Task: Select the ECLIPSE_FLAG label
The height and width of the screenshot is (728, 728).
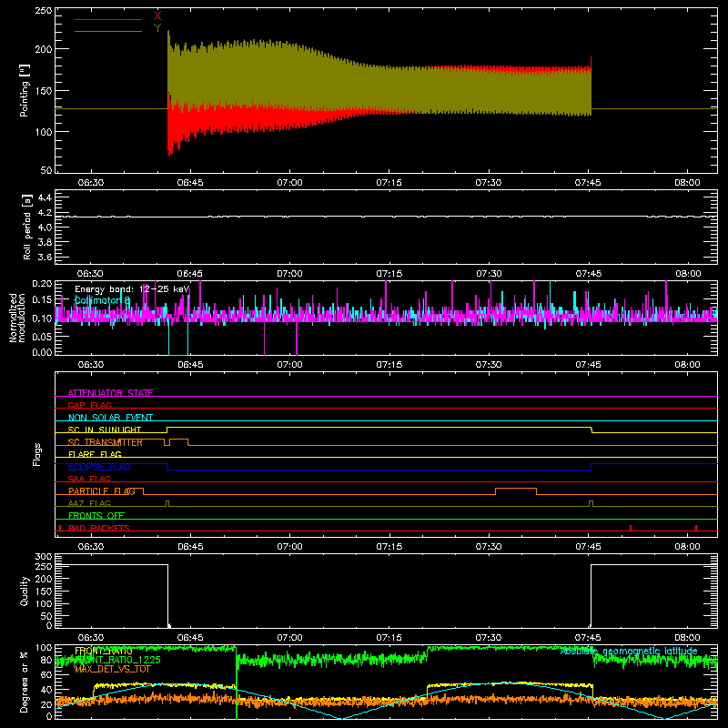Action: pos(99,467)
